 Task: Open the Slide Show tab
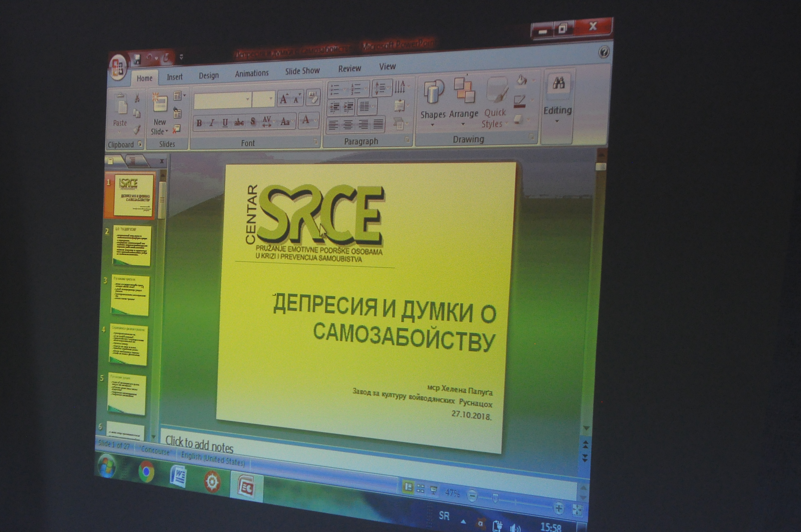pyautogui.click(x=302, y=71)
